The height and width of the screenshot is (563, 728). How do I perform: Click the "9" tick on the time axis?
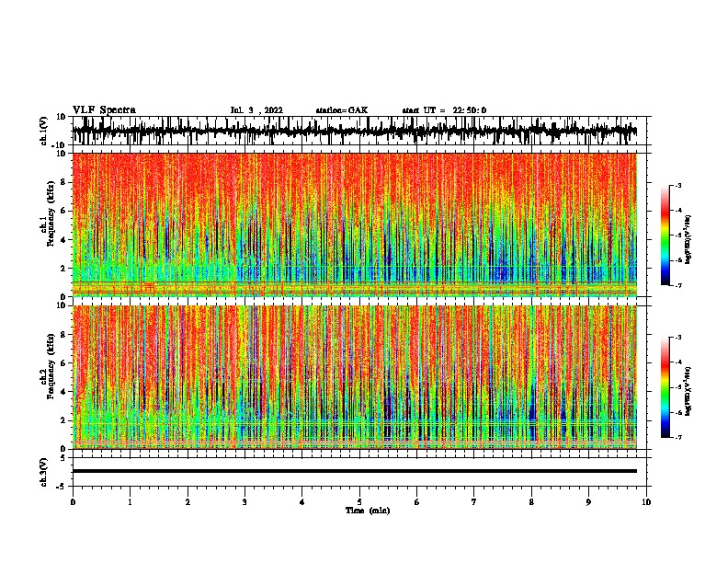pyautogui.click(x=588, y=502)
